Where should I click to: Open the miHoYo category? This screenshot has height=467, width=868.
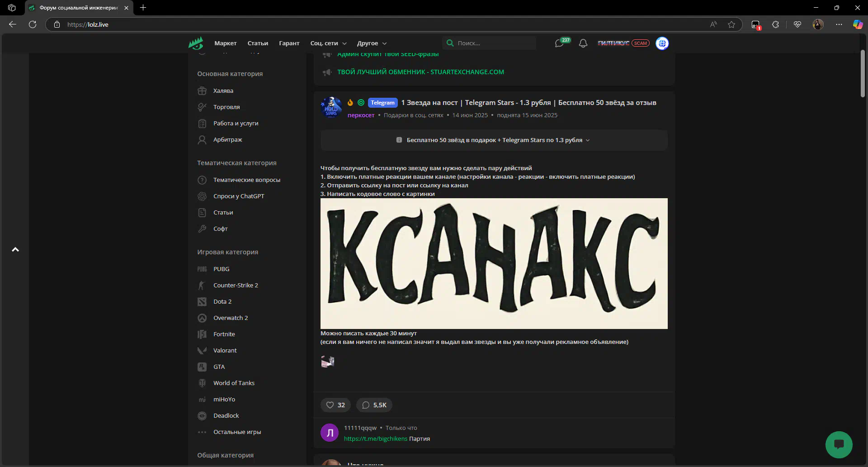click(224, 399)
